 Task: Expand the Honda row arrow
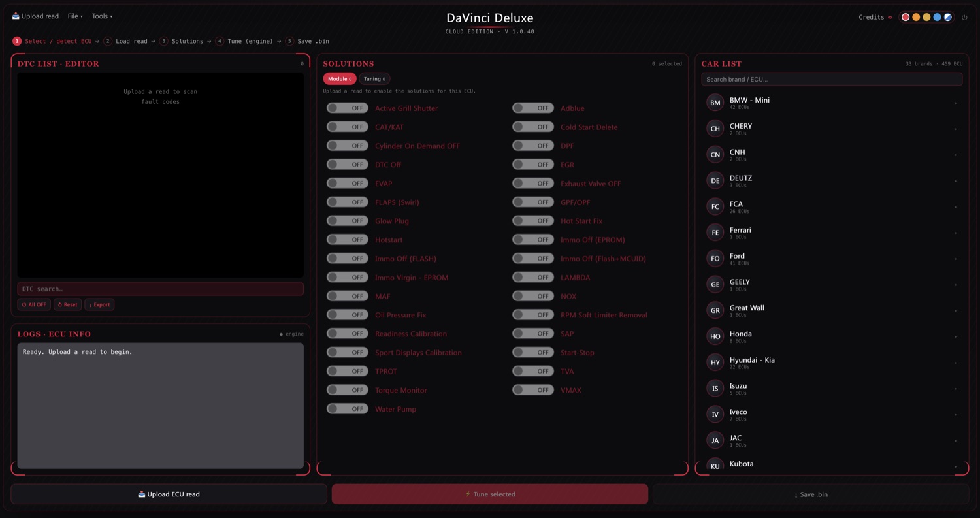(956, 337)
